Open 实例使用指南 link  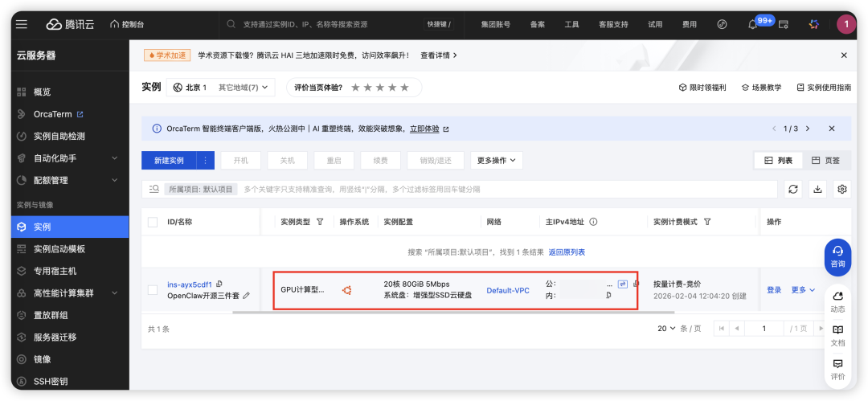(x=824, y=88)
